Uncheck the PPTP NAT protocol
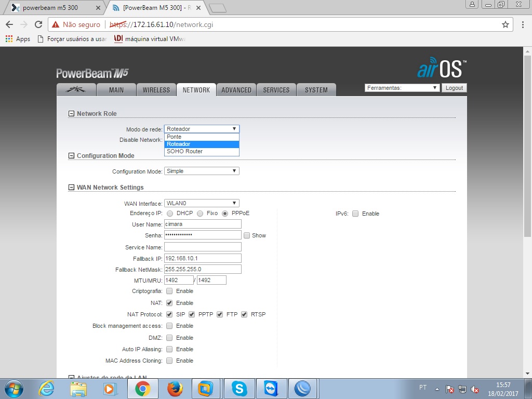The image size is (532, 399). 192,314
